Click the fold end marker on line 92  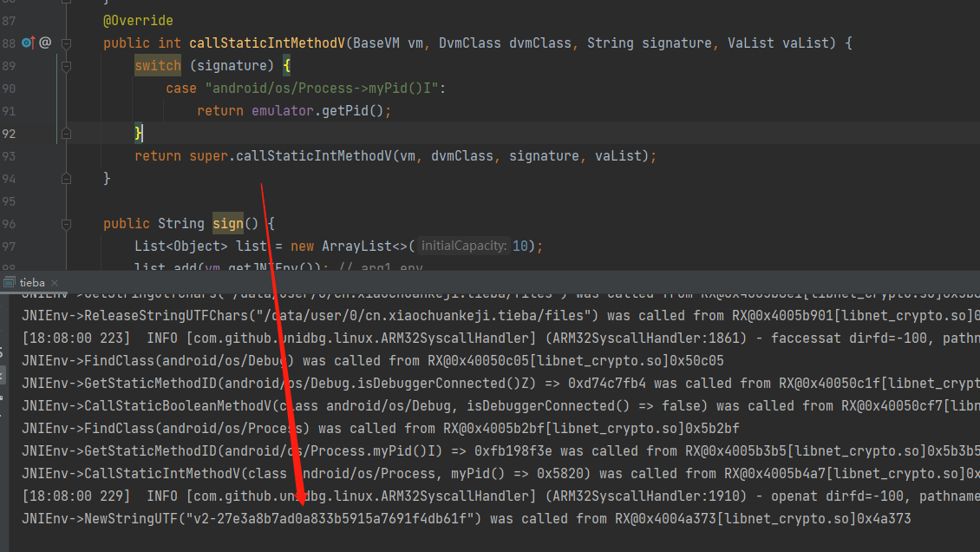pos(66,134)
